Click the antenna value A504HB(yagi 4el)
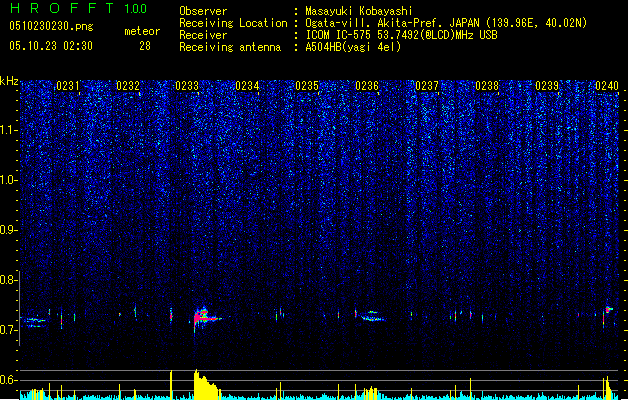 [x=353, y=47]
